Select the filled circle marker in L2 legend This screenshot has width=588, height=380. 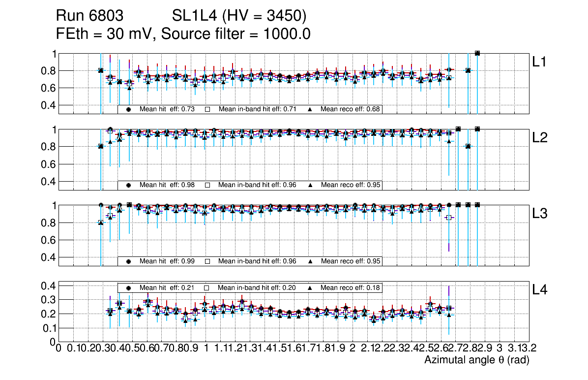click(128, 185)
